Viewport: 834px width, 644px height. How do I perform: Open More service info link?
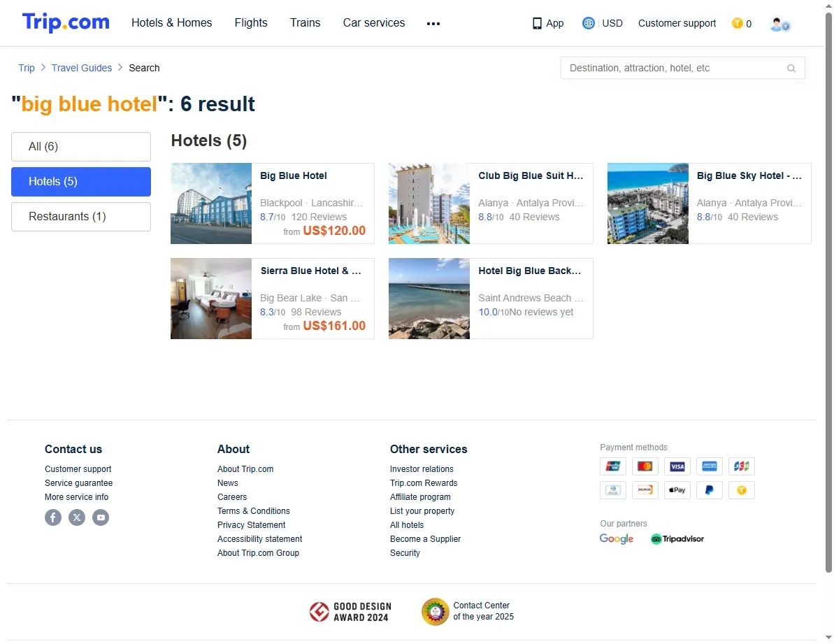point(77,496)
